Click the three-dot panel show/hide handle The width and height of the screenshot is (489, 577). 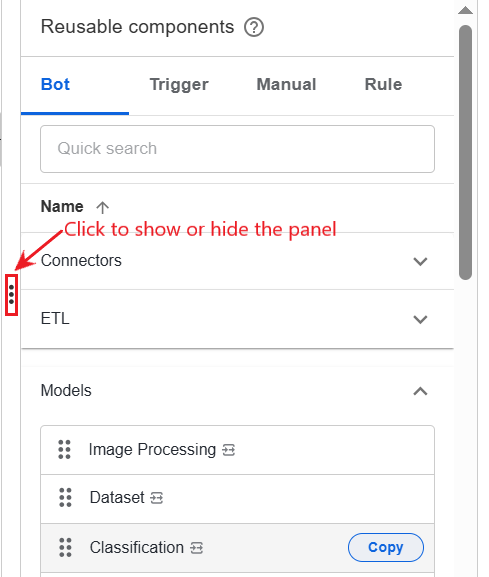[11, 294]
